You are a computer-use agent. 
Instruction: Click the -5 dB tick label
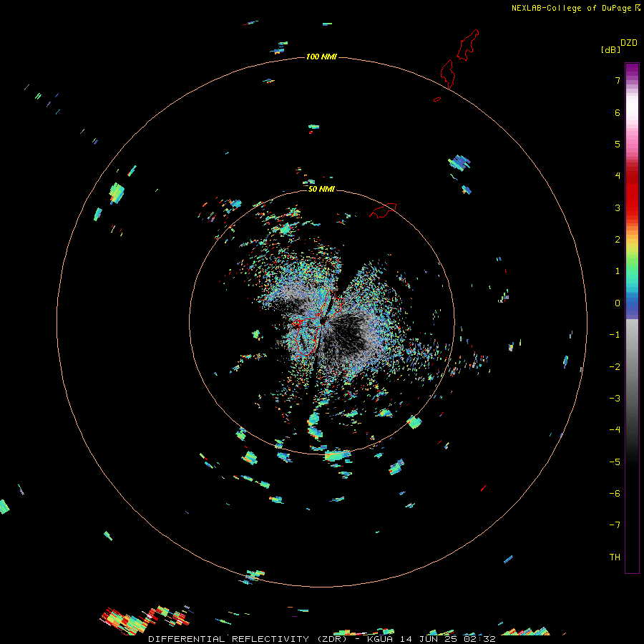coord(615,462)
